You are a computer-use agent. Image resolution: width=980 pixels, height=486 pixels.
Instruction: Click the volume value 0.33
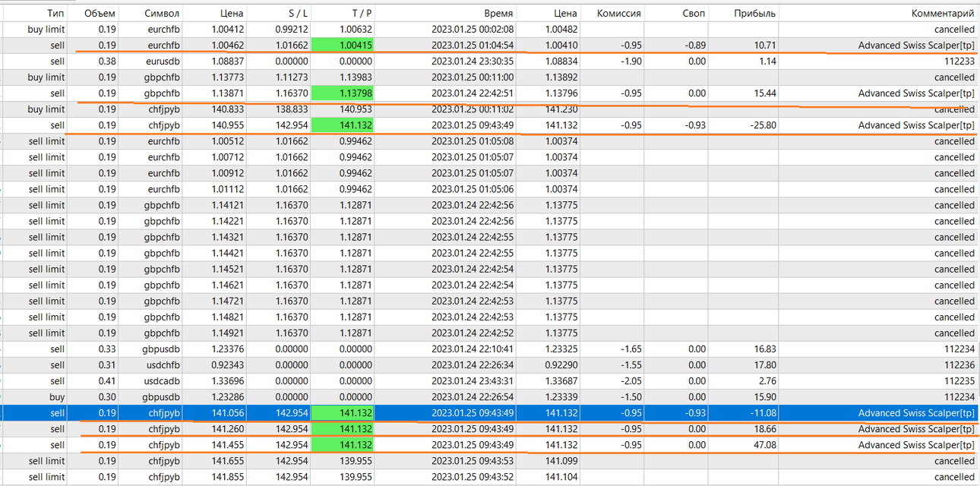pos(106,349)
